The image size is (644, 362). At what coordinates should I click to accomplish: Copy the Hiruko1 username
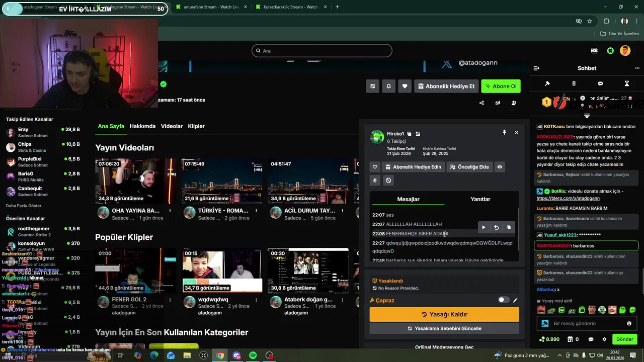coord(409,134)
